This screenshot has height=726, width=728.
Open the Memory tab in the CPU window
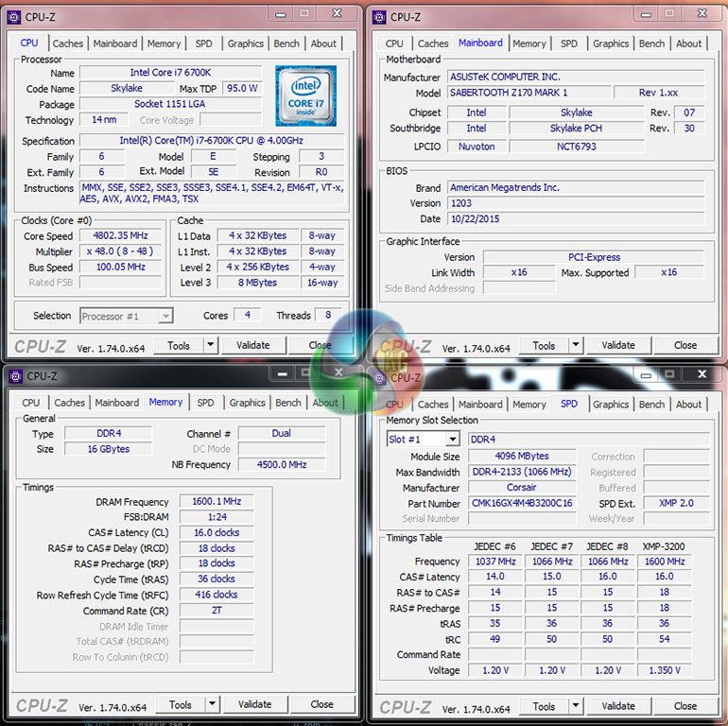[x=164, y=43]
